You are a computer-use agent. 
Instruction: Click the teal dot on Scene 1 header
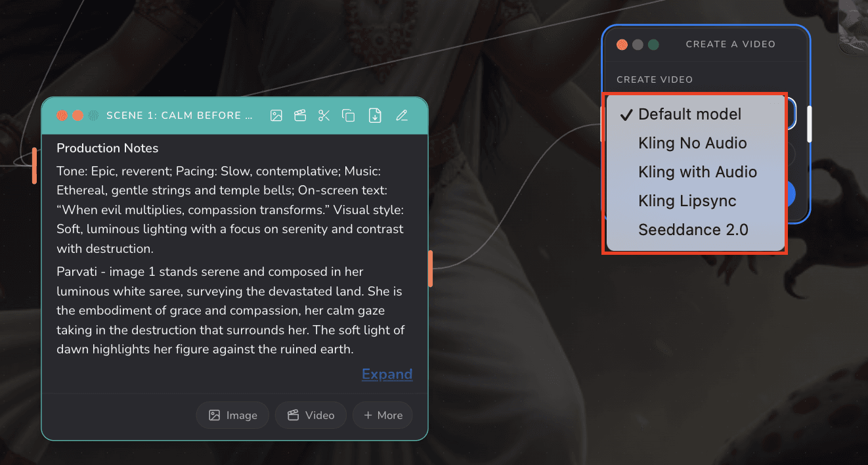click(x=93, y=116)
